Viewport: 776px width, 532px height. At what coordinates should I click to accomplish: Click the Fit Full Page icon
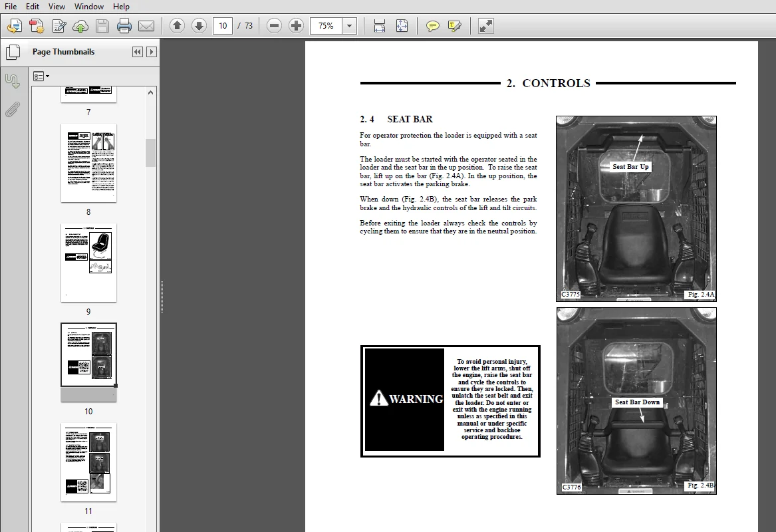tap(402, 26)
